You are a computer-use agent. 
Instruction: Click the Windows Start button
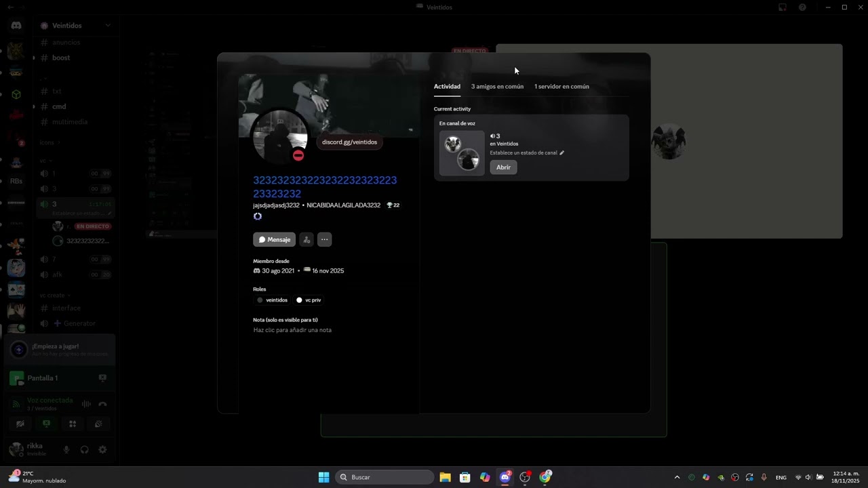coord(323,477)
